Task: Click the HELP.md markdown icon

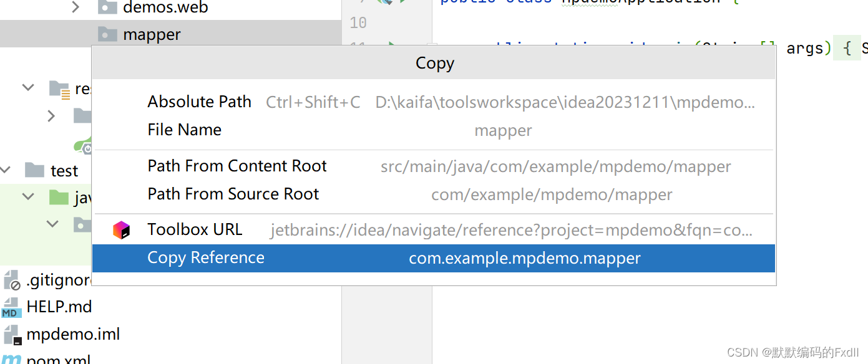Action: (x=10, y=308)
